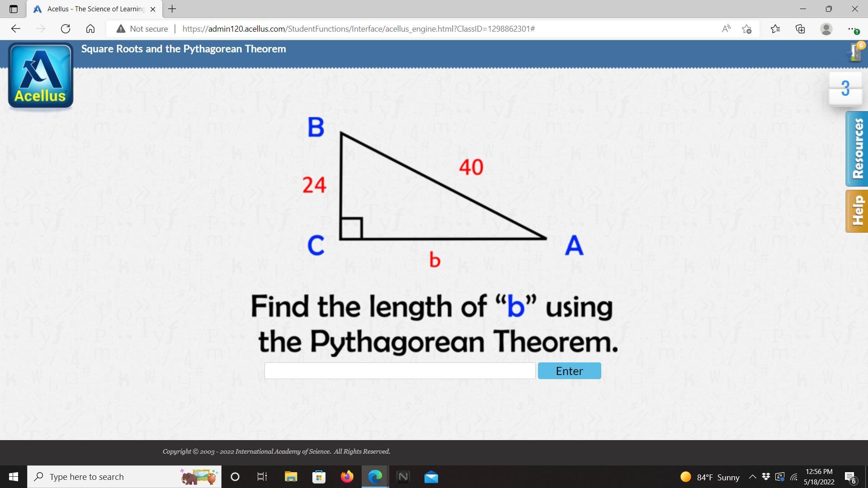Open a new browser tab

coord(172,9)
